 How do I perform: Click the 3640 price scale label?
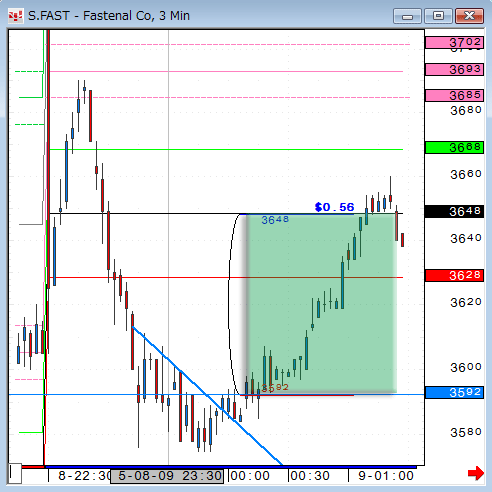click(x=466, y=239)
